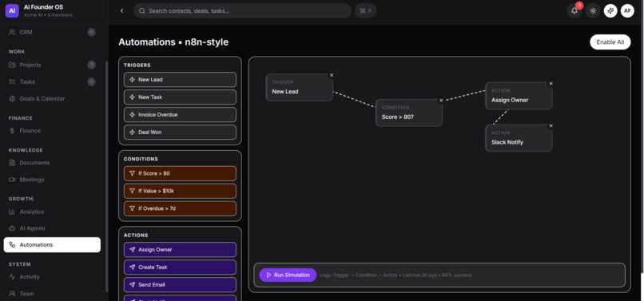Click the Tasks checklist icon
Viewport: 644px width, 301px height.
(12, 81)
